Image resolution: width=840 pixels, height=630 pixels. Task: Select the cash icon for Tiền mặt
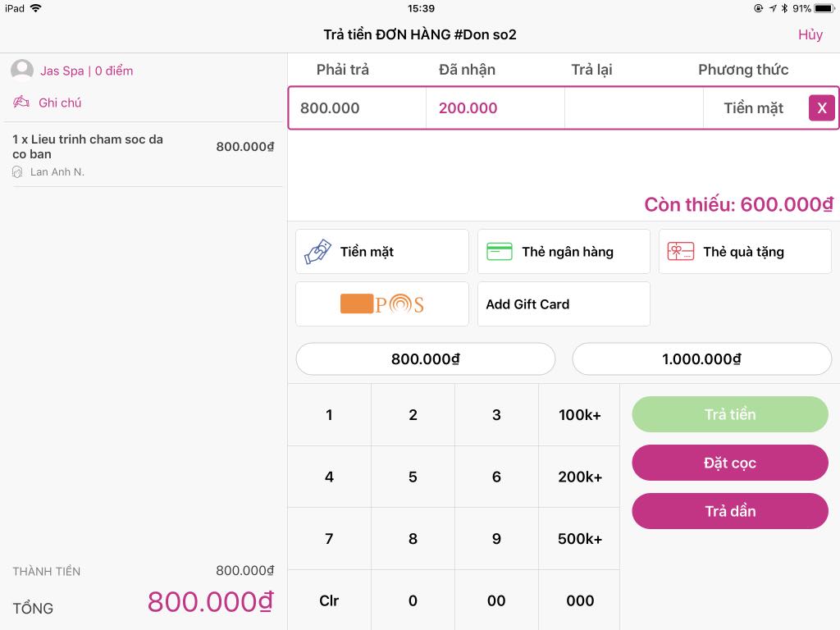pyautogui.click(x=317, y=252)
